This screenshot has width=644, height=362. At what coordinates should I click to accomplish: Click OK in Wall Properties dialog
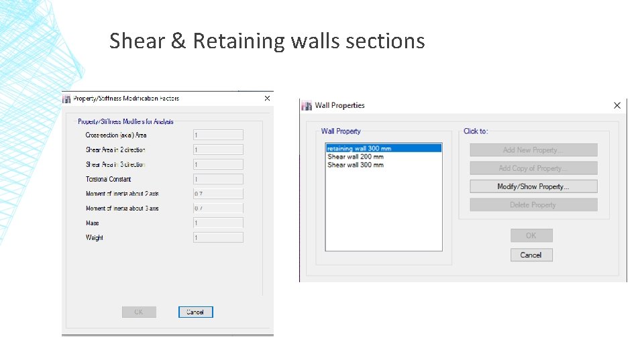coord(531,235)
